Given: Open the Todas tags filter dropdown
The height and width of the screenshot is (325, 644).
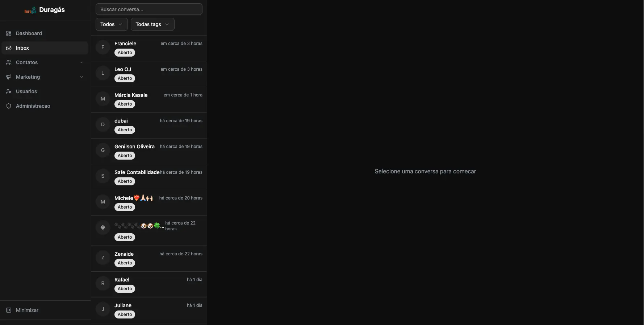Looking at the screenshot, I should click(152, 24).
